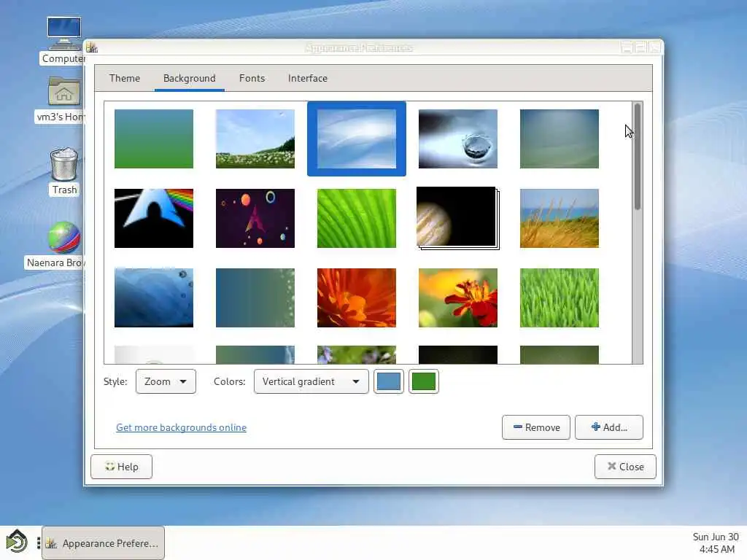Select the water droplet splash wallpaper

pos(458,139)
